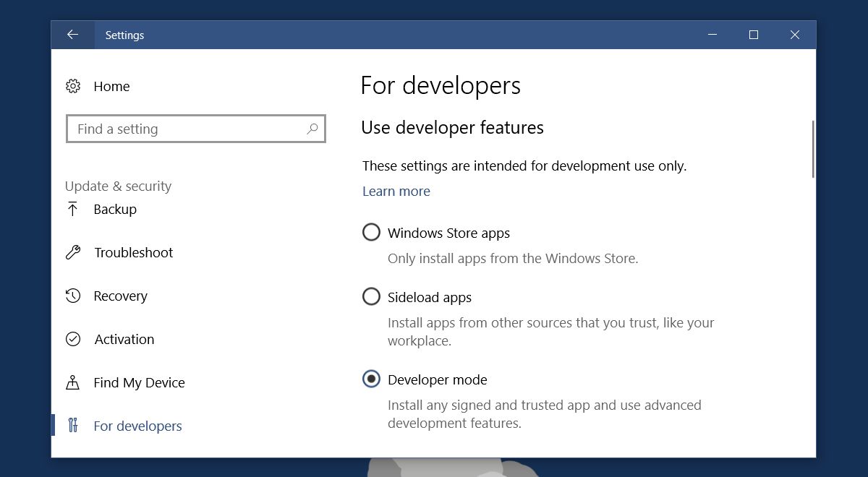Viewport: 868px width, 477px height.
Task: Click the Windows Store apps label
Action: tap(448, 233)
